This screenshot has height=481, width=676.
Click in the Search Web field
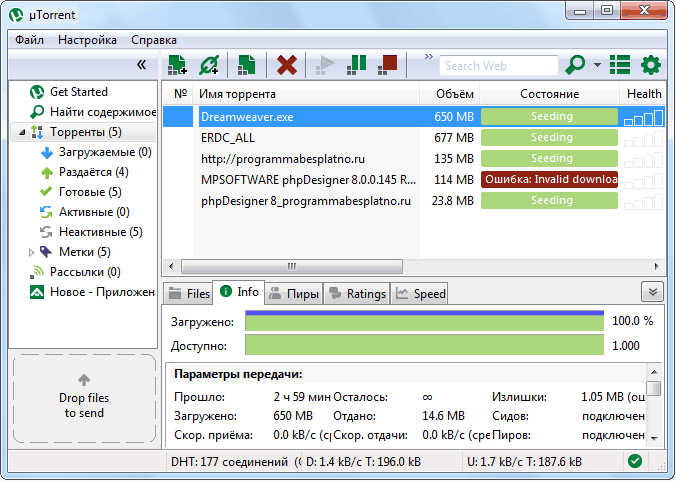point(497,66)
